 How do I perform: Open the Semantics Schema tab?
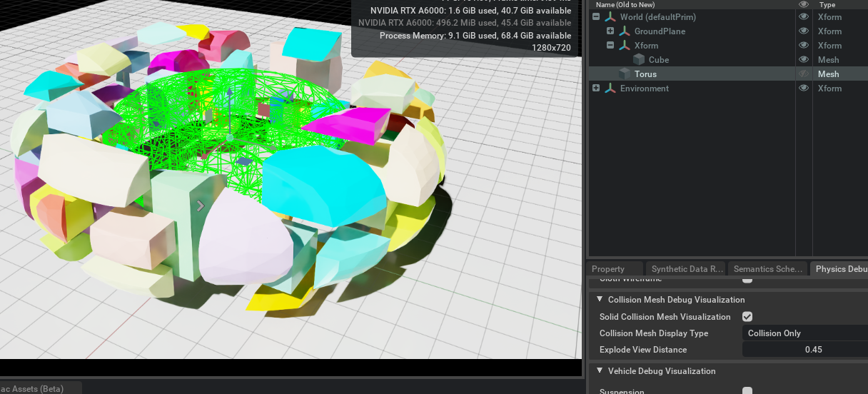point(764,269)
